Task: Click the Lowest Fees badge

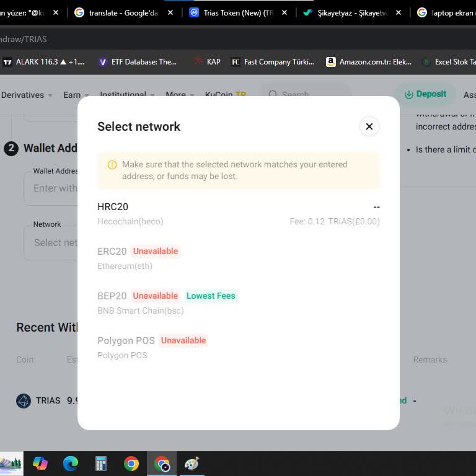Action: (211, 296)
